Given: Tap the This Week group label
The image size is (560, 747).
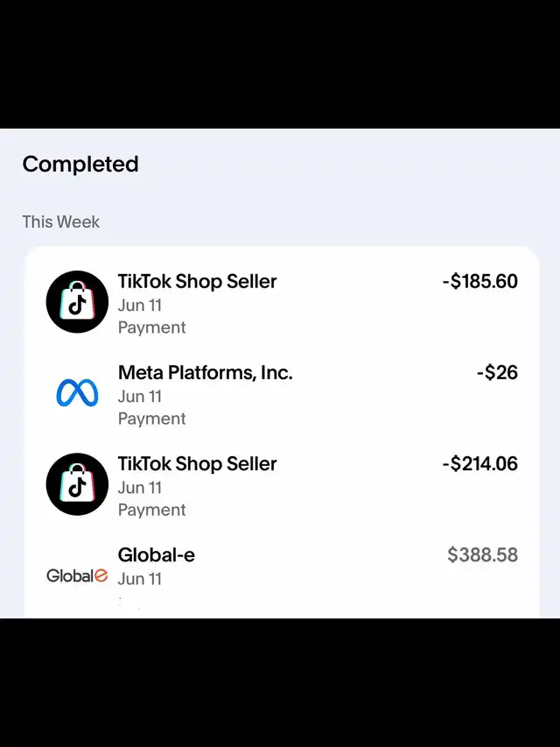Looking at the screenshot, I should [61, 222].
